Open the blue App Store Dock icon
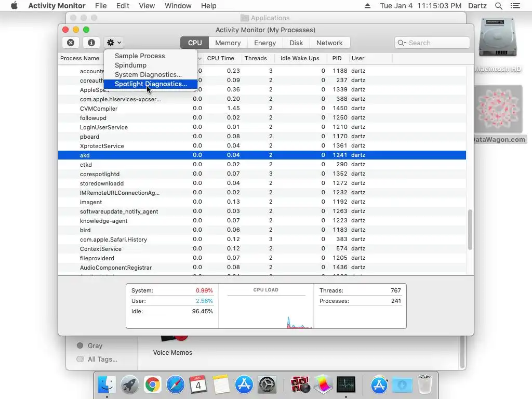This screenshot has height=399, width=532. [244, 385]
